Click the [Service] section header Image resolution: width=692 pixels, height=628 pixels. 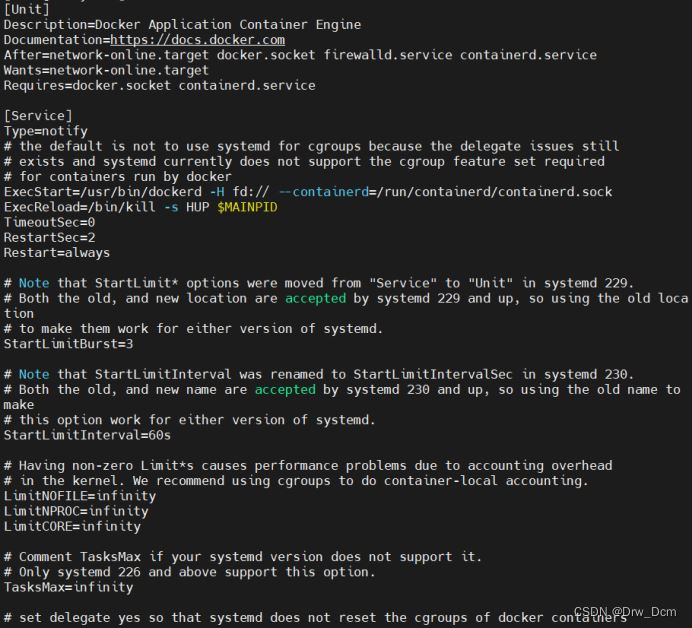tap(38, 116)
